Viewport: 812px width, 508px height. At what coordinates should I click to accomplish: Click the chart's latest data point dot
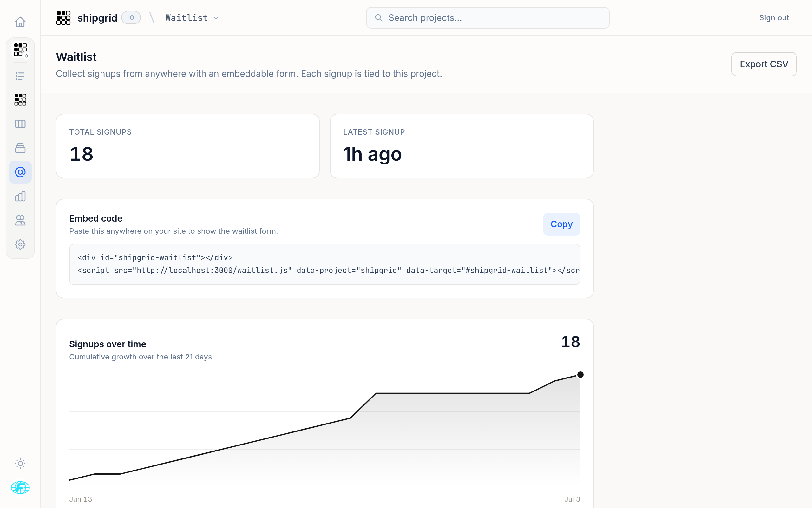(x=580, y=375)
